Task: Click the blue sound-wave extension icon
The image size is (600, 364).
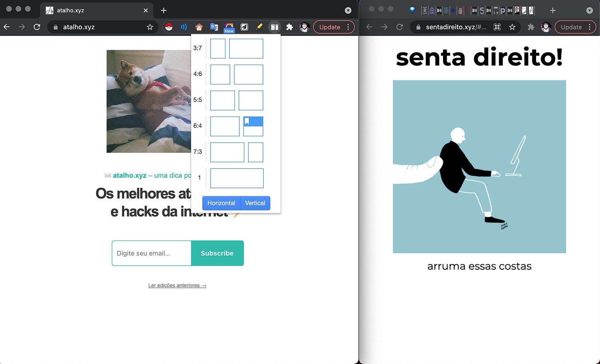Action: 184,27
